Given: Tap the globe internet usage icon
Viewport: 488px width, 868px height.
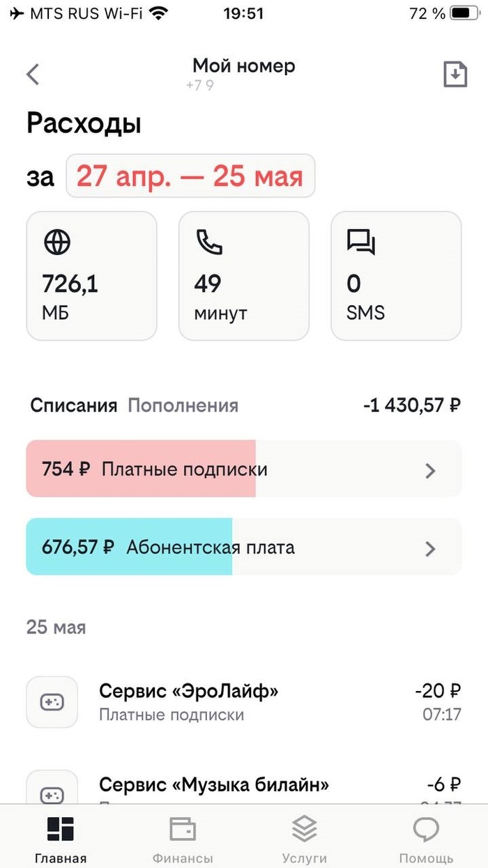Looking at the screenshot, I should click(57, 242).
